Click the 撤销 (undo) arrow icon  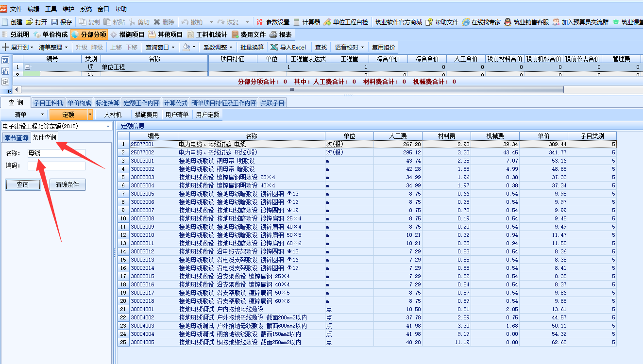[185, 22]
